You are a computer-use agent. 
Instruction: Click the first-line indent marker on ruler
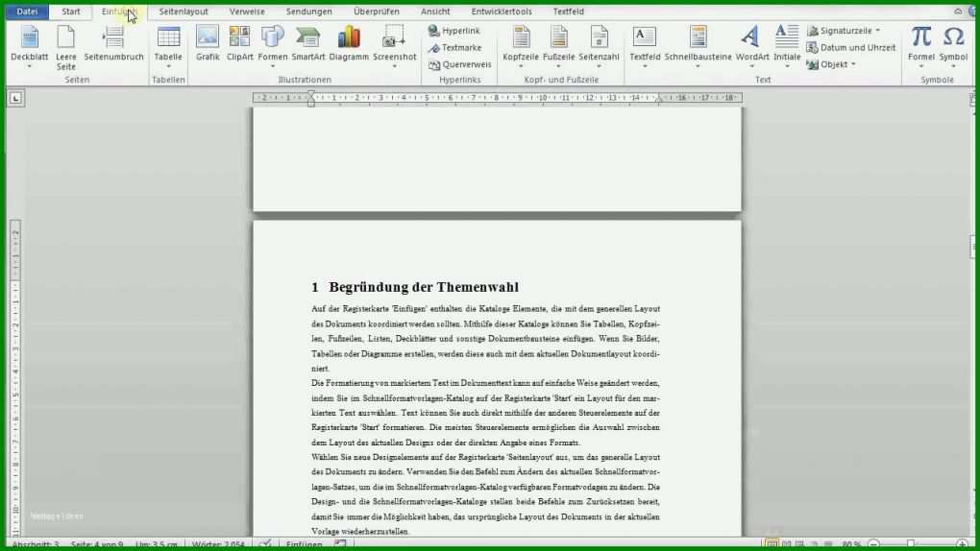point(311,94)
